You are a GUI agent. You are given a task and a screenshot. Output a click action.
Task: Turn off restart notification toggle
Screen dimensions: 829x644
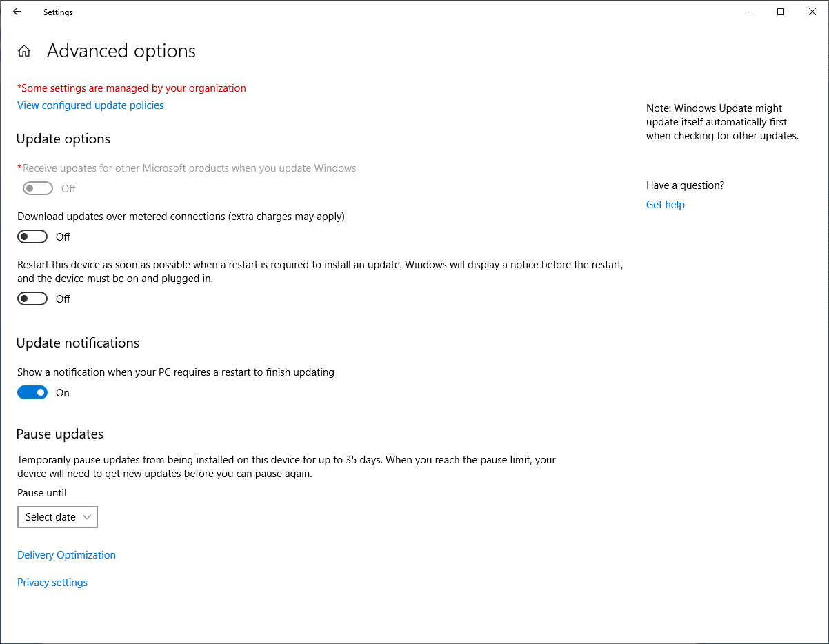coord(32,393)
